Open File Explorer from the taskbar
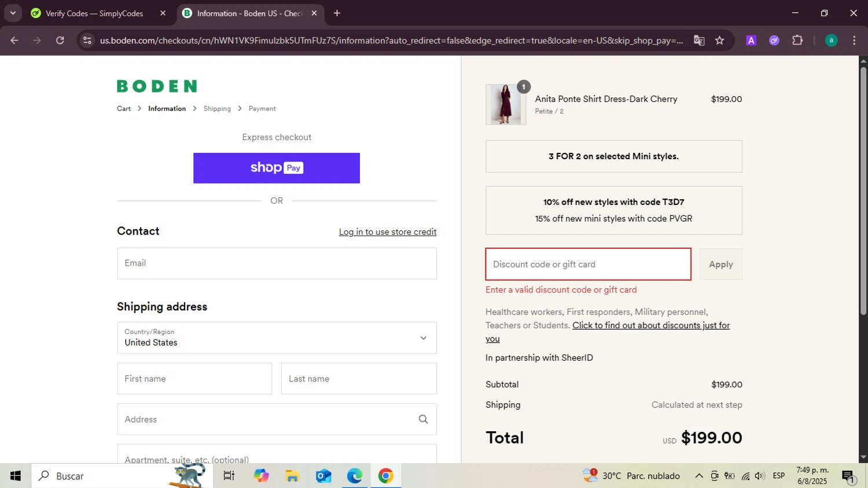The width and height of the screenshot is (868, 488). coord(292,476)
